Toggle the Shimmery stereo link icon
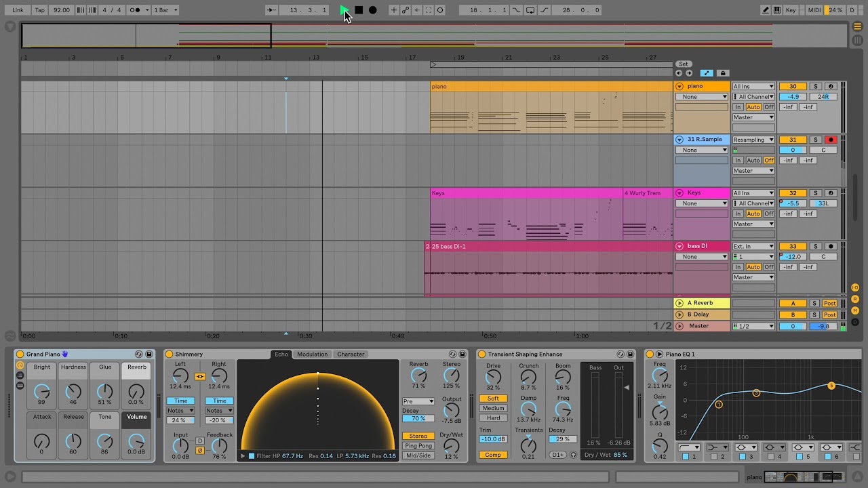 (199, 377)
